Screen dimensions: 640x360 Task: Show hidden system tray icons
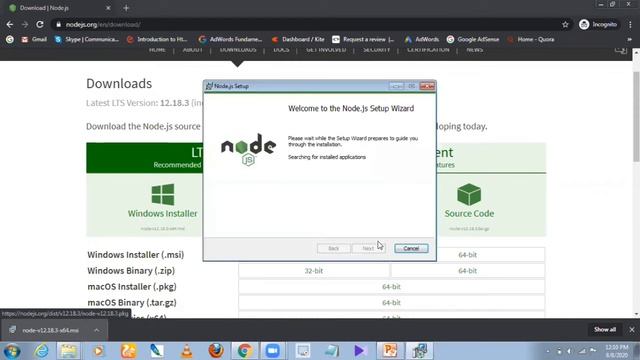548,351
